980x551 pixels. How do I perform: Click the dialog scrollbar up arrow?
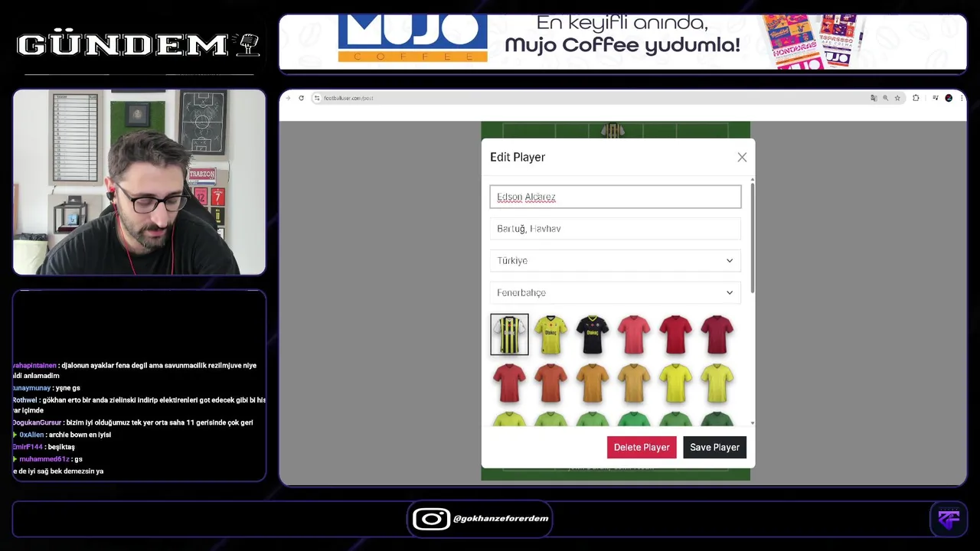click(753, 180)
